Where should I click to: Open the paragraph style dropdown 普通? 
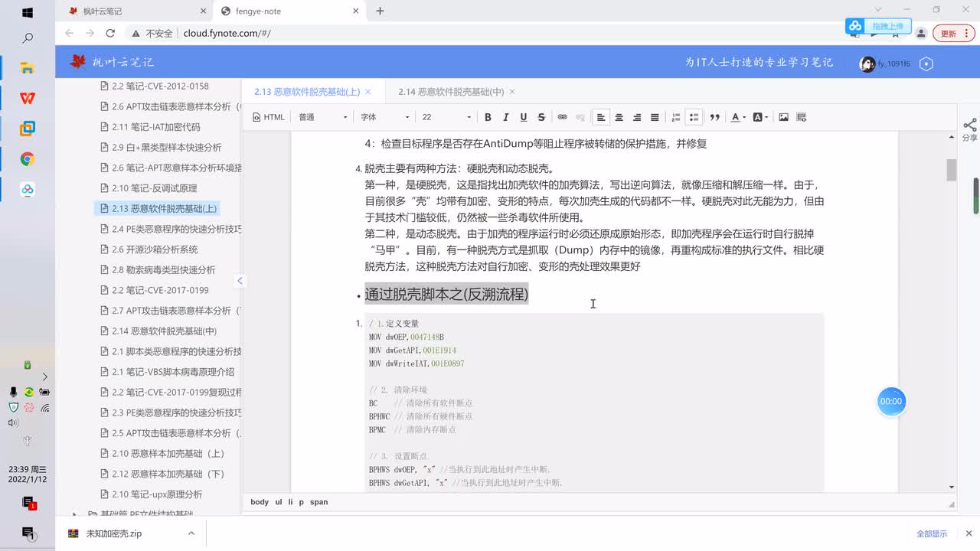(x=323, y=117)
